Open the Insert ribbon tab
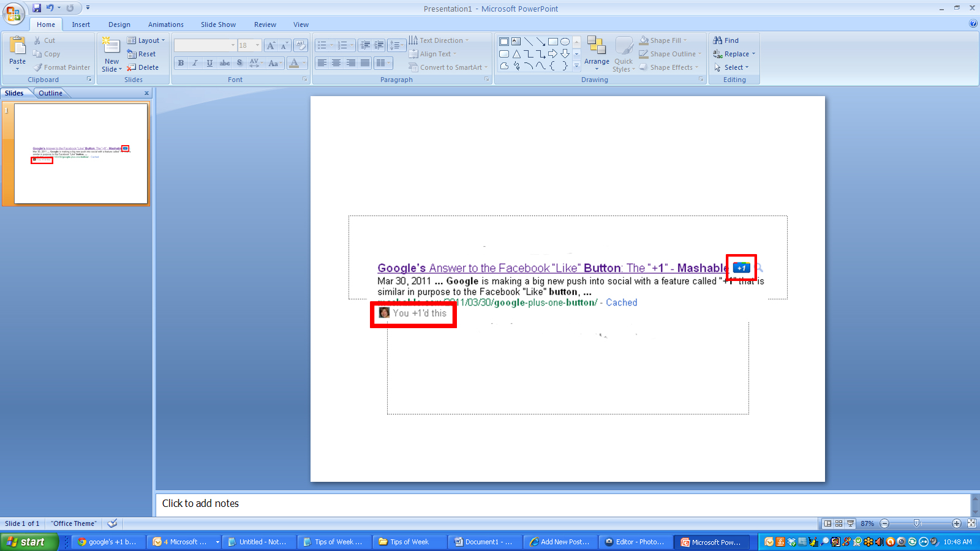 (81, 24)
